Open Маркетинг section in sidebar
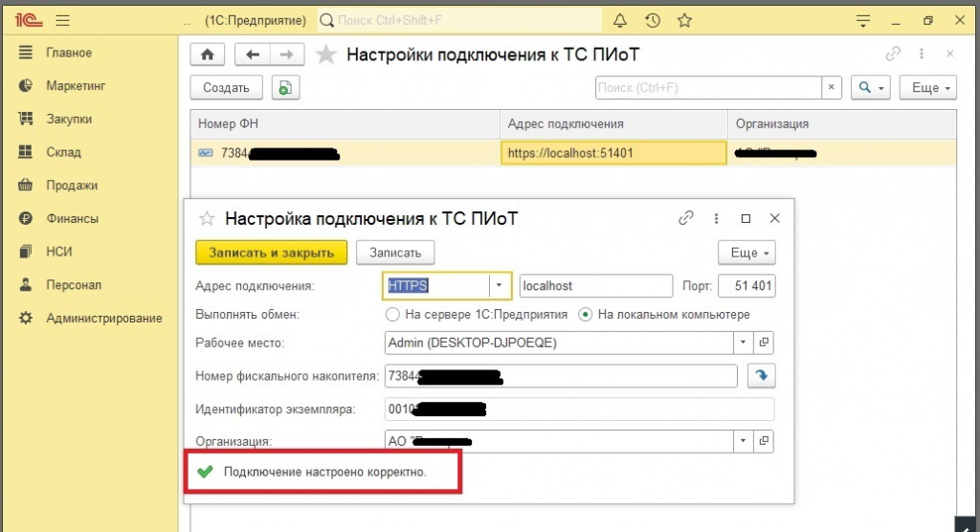Viewport: 980px width, 532px height. pyautogui.click(x=76, y=86)
